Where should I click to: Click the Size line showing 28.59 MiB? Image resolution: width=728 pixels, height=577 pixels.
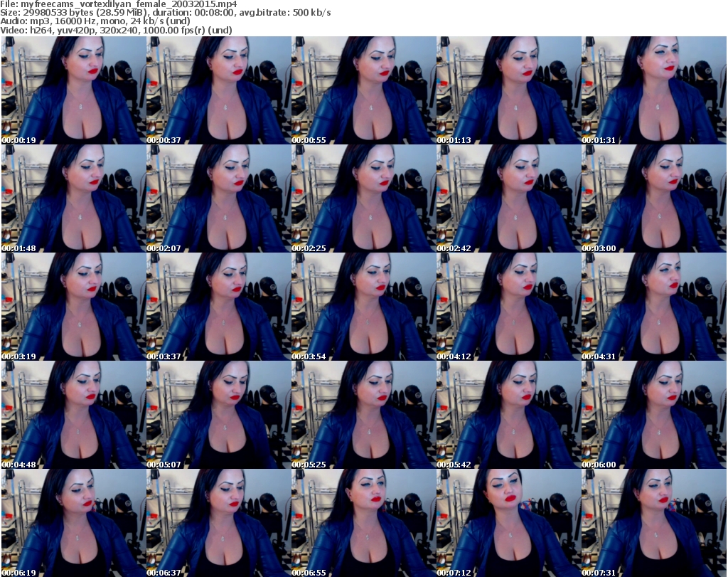tap(165, 13)
